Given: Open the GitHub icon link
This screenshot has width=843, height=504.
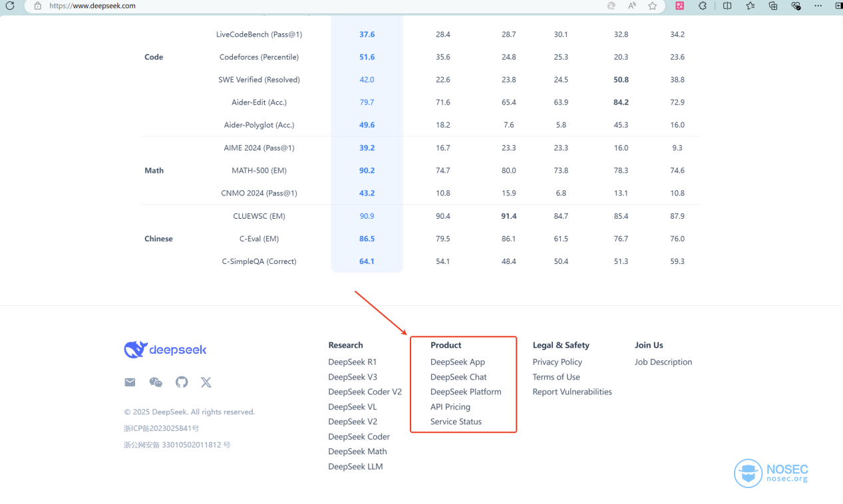Looking at the screenshot, I should tap(182, 382).
